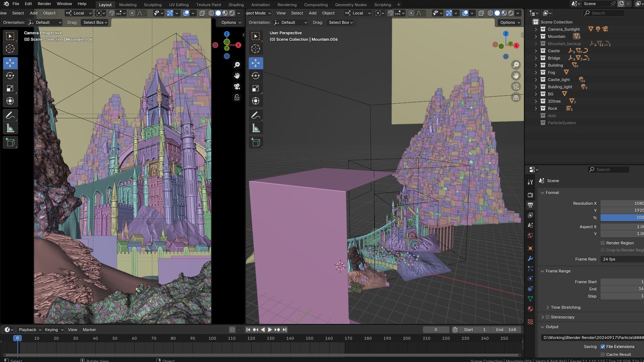This screenshot has width=644, height=362.
Task: Select the Select Box tool in right viewport
Action: pyautogui.click(x=256, y=36)
